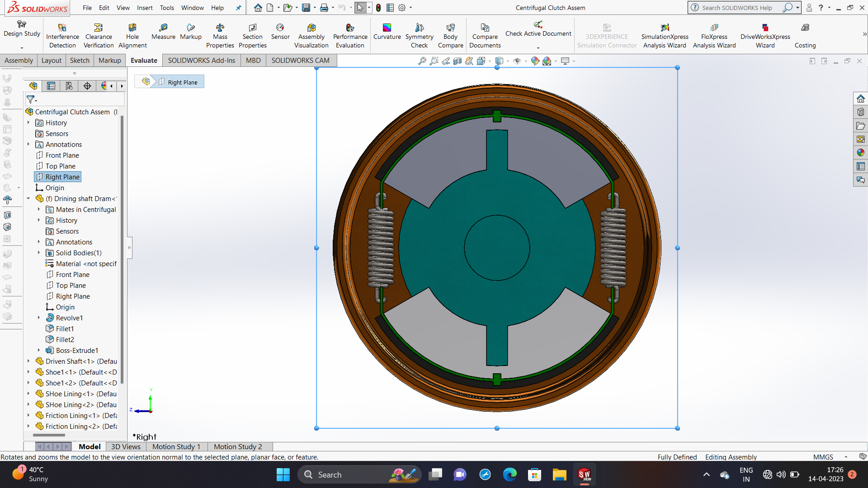Toggle the Stop/Rebuild traffic light icon

point(378,8)
